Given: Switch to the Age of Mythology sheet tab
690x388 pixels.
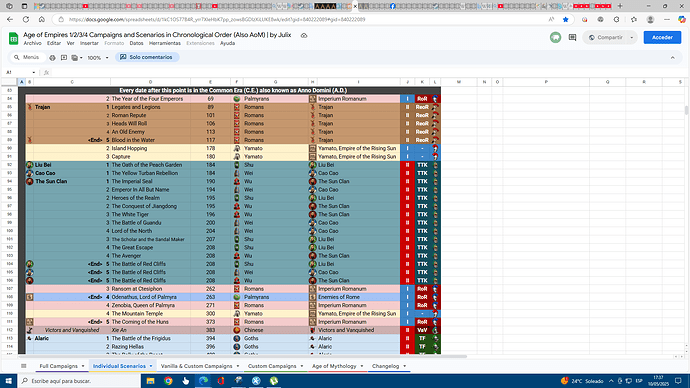Looking at the screenshot, I should point(334,366).
